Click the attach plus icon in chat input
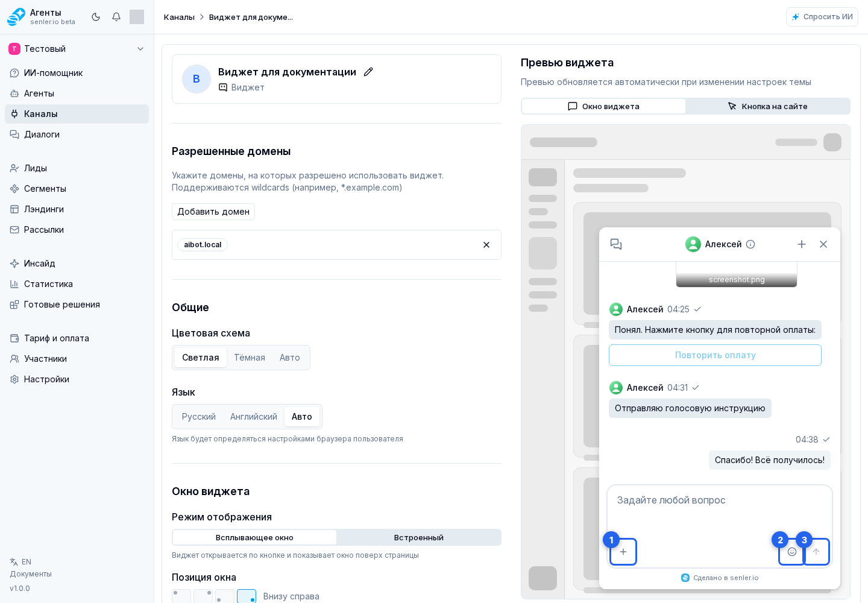This screenshot has height=603, width=868. tap(623, 552)
